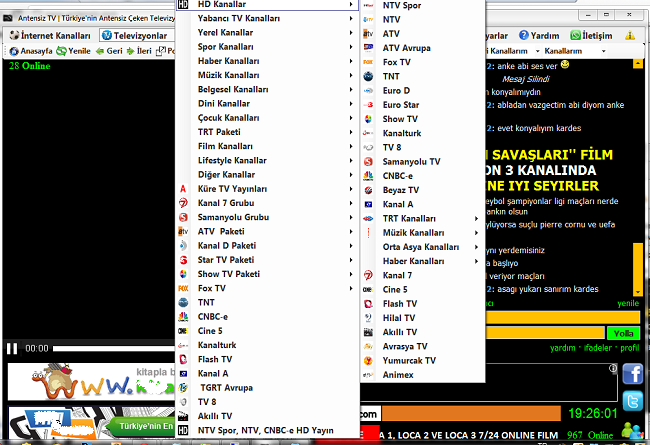Click the TNT logo in left menu
This screenshot has height=445, width=650.
tap(183, 303)
